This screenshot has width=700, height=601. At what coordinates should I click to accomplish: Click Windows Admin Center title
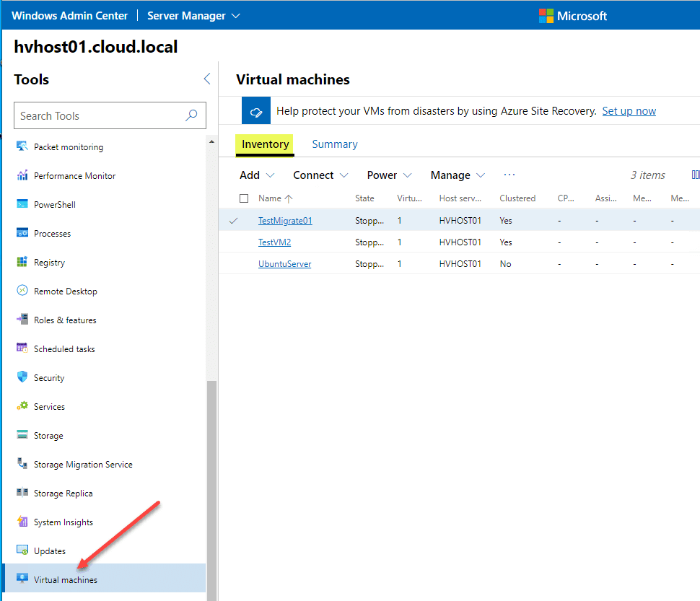coord(70,16)
